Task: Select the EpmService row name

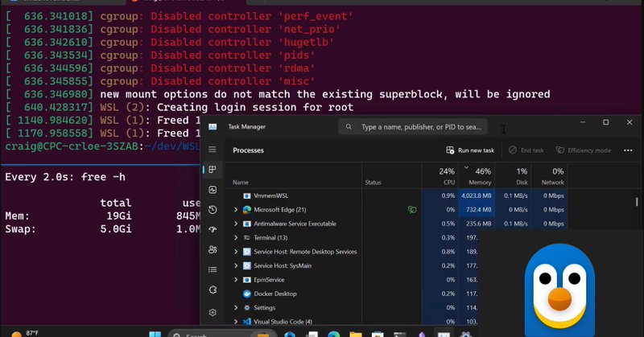Action: pyautogui.click(x=269, y=280)
